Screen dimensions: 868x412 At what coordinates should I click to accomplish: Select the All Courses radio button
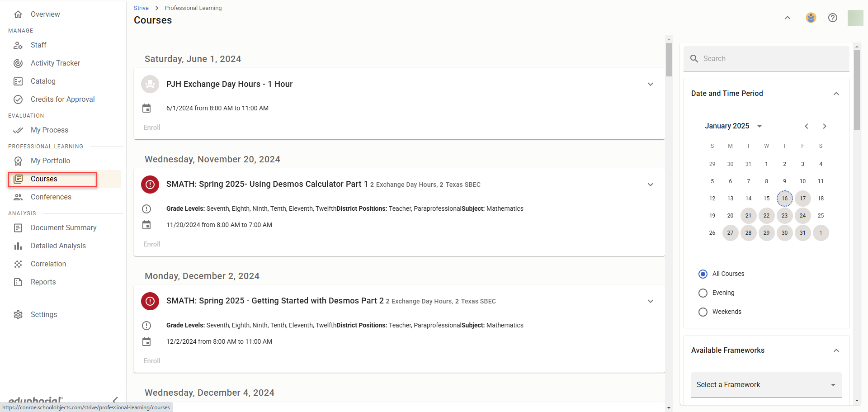[703, 274]
